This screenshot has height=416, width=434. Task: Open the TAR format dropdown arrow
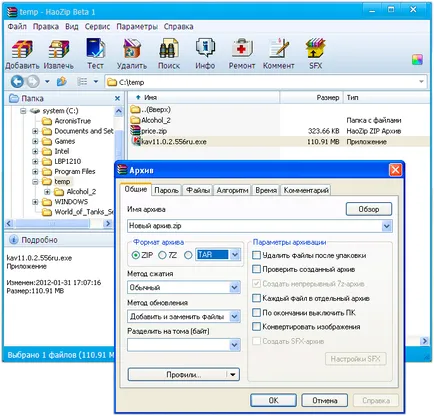coord(235,255)
